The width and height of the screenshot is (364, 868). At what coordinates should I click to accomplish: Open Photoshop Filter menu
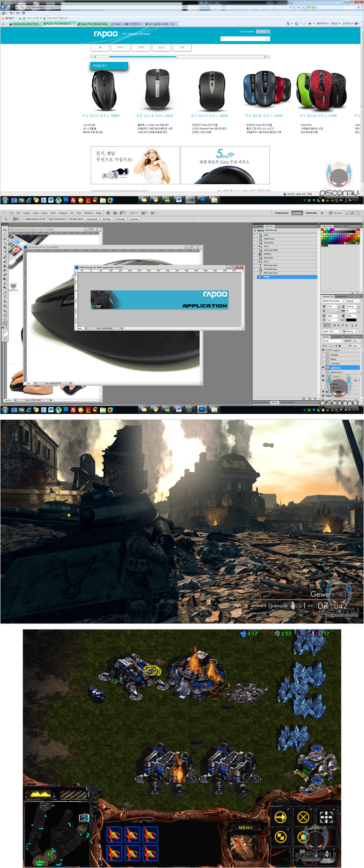click(x=53, y=213)
